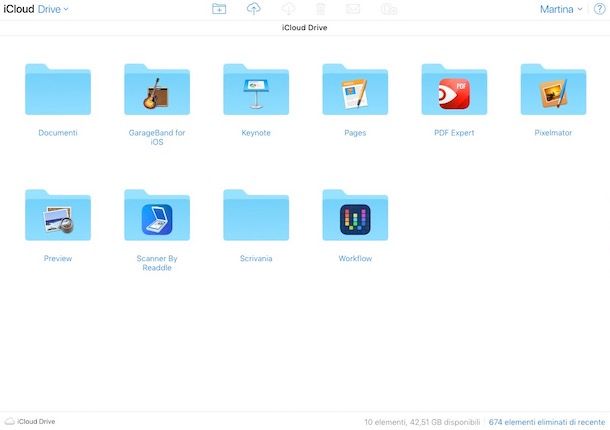Click the PDF Expert folder name label
The image size is (610, 430).
(454, 133)
